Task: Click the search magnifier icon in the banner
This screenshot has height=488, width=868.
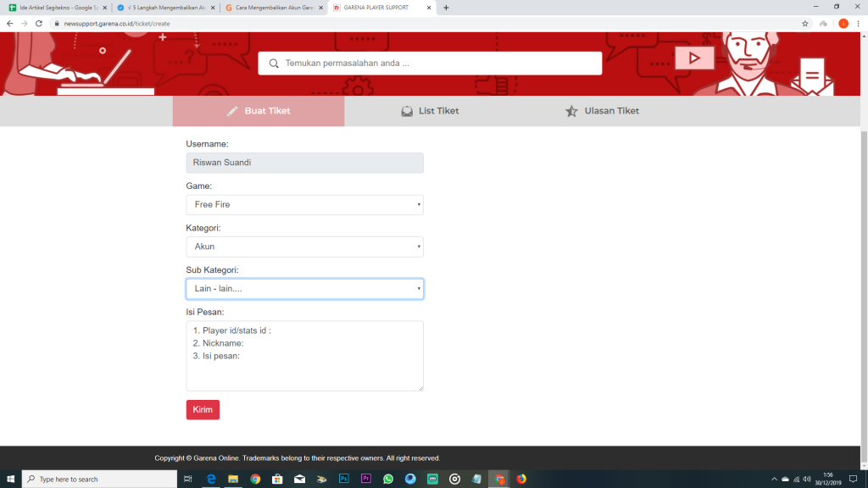Action: click(x=274, y=63)
